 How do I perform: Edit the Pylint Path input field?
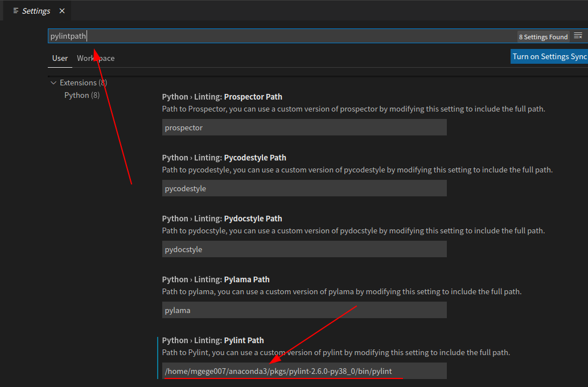(x=304, y=371)
